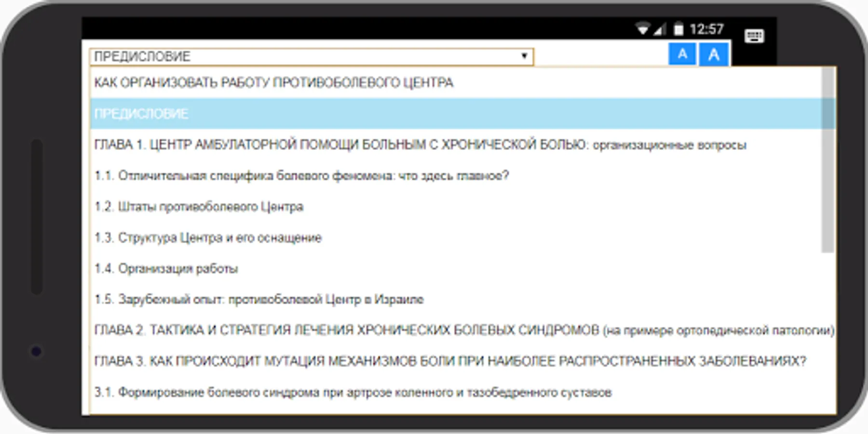Choose ГЛАВА 3. КАК ПРОИСХОДИТ МУТАЦИЯ МЕХАНИЗМОВ БОЛИ

click(463, 361)
